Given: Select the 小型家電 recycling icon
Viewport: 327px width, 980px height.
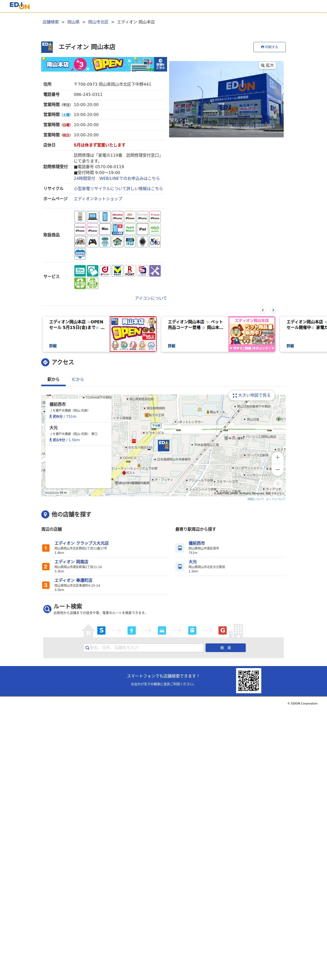Looking at the screenshot, I should click(92, 283).
